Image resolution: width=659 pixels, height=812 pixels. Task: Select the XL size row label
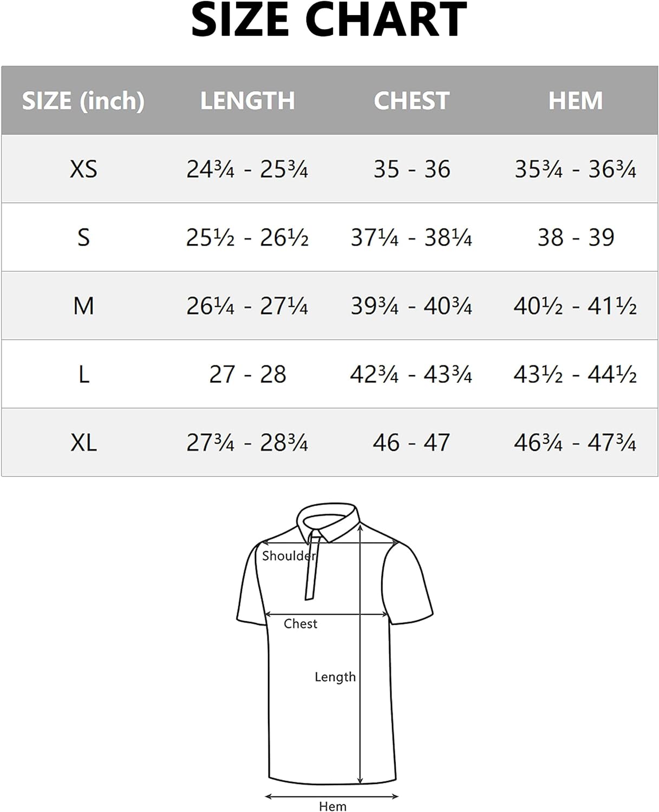tap(83, 443)
